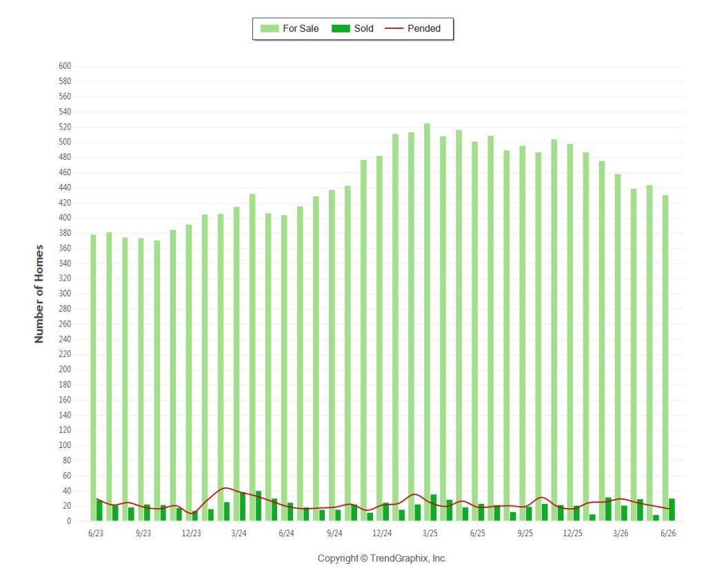706x588 pixels.
Task: Toggle the For Sale legend entry
Action: (290, 28)
